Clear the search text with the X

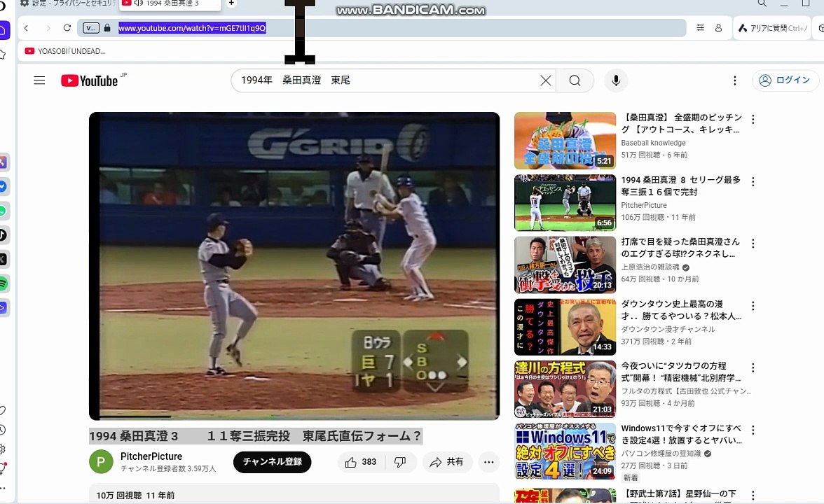pos(546,80)
